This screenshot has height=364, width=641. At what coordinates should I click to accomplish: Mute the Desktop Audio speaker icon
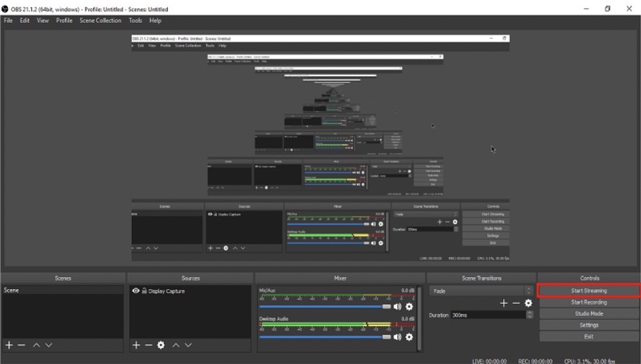tap(398, 337)
